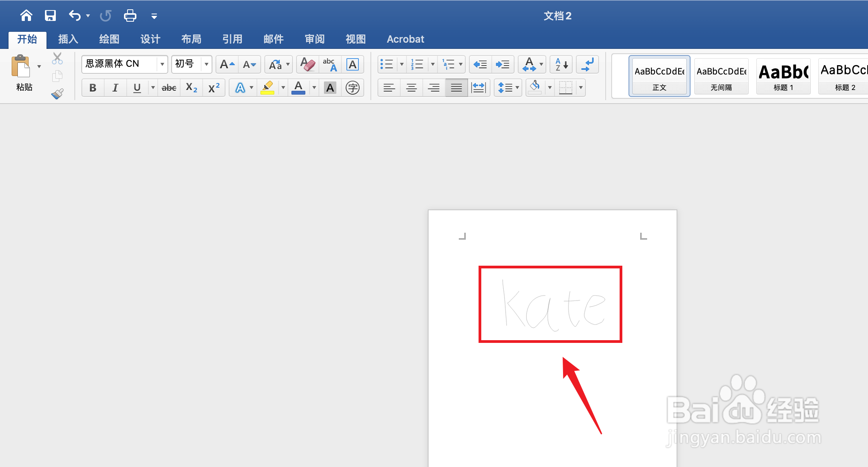Toggle Bold formatting
Image resolution: width=868 pixels, height=467 pixels.
click(93, 88)
